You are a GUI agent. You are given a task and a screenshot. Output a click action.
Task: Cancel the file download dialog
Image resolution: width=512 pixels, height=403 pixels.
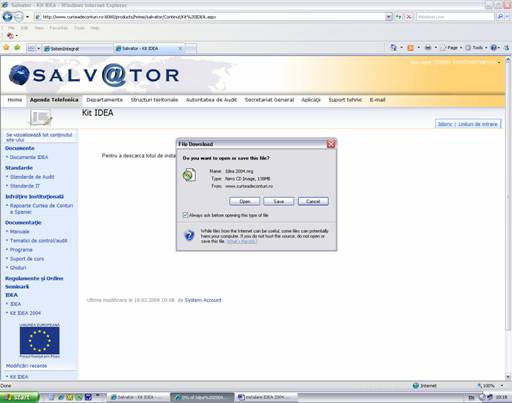click(313, 201)
